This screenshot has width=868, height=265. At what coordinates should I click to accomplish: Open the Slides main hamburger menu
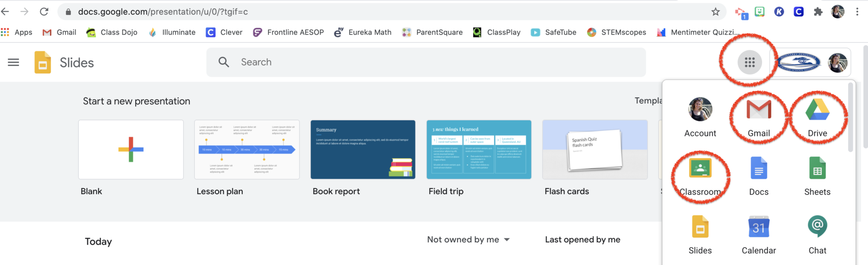[x=14, y=62]
